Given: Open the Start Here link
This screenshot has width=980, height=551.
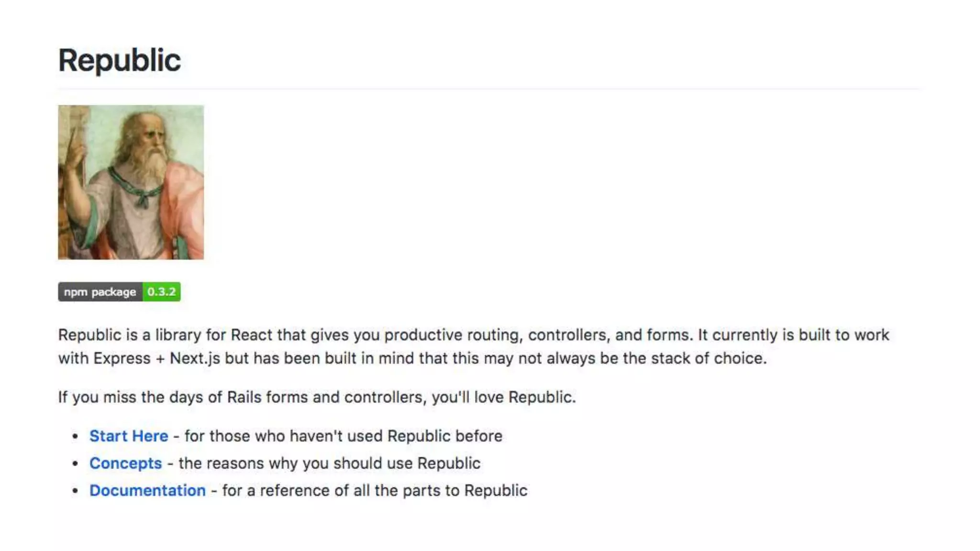Looking at the screenshot, I should coord(129,436).
